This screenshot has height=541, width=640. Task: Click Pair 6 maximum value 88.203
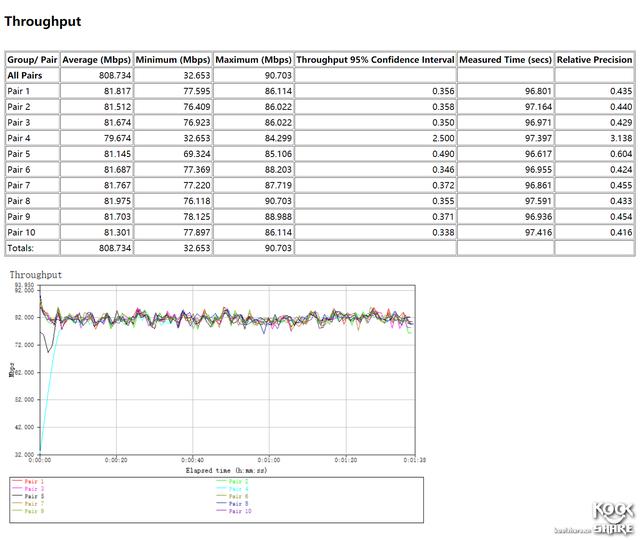point(278,169)
